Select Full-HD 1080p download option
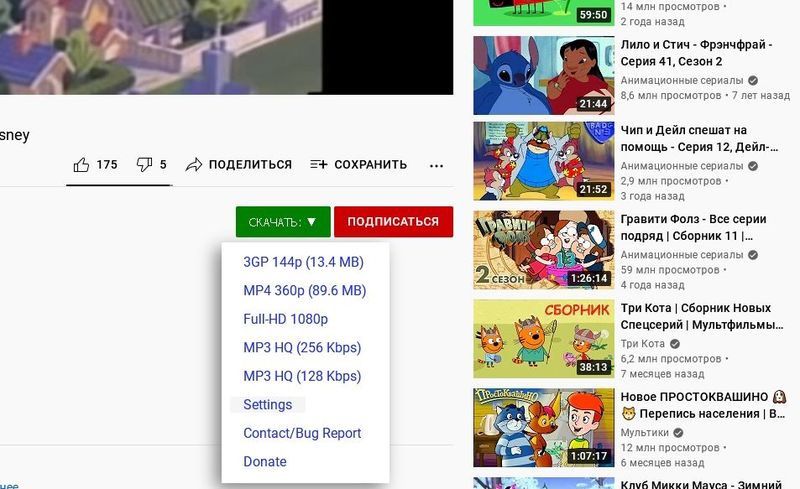This screenshot has width=800, height=489. point(286,319)
